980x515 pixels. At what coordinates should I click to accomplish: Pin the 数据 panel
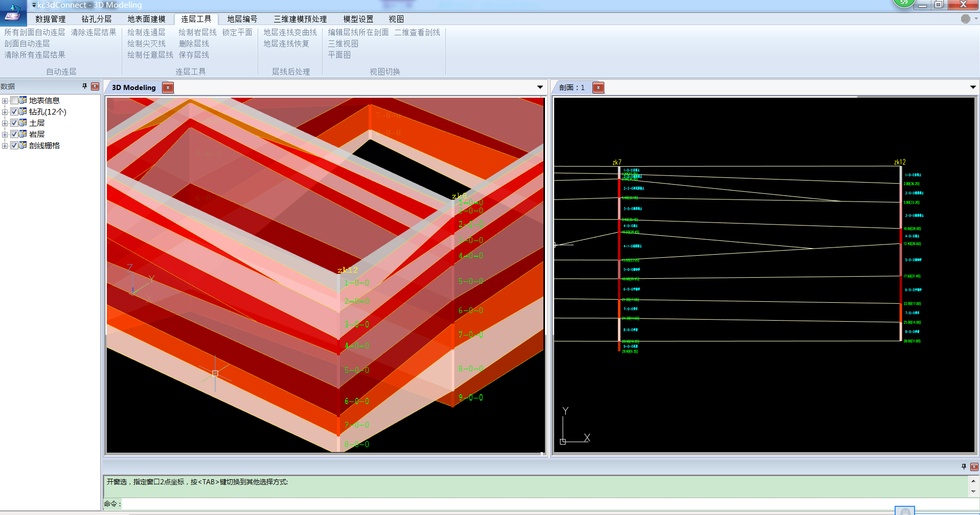coord(85,86)
